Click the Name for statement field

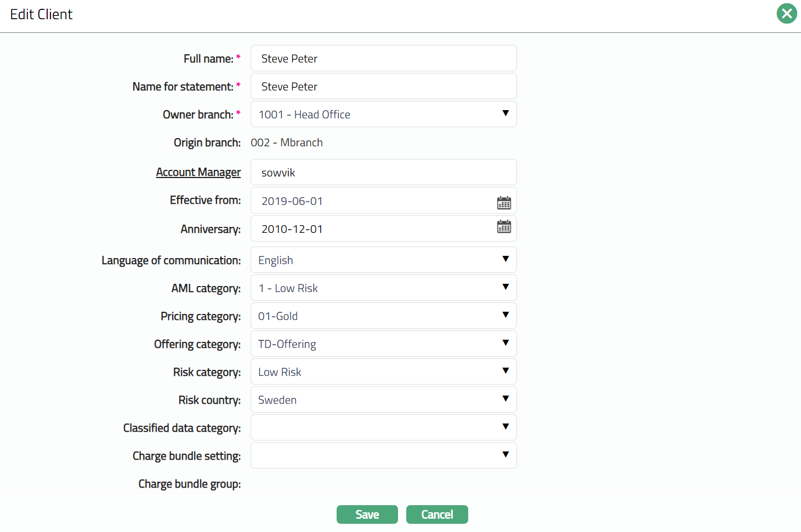[x=383, y=87]
